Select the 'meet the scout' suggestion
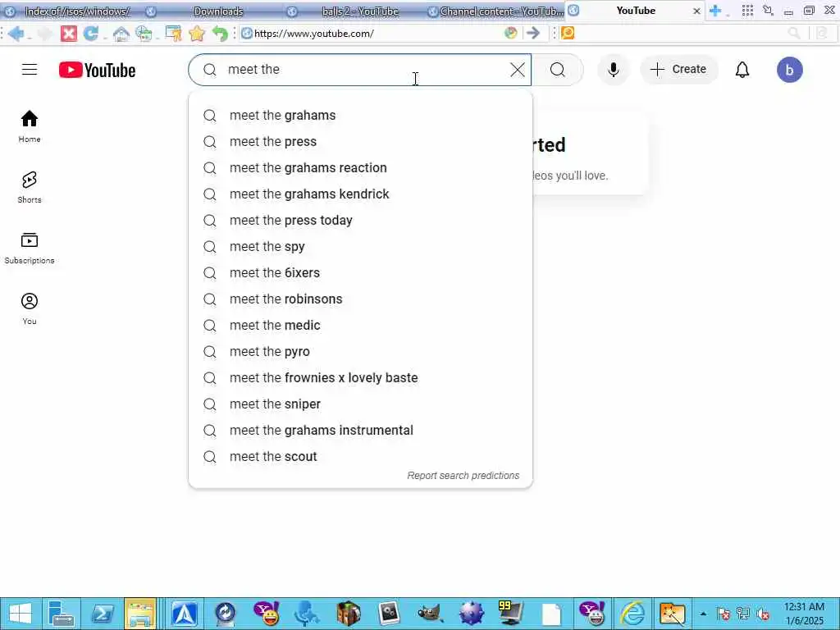Image resolution: width=840 pixels, height=630 pixels. [x=361, y=456]
